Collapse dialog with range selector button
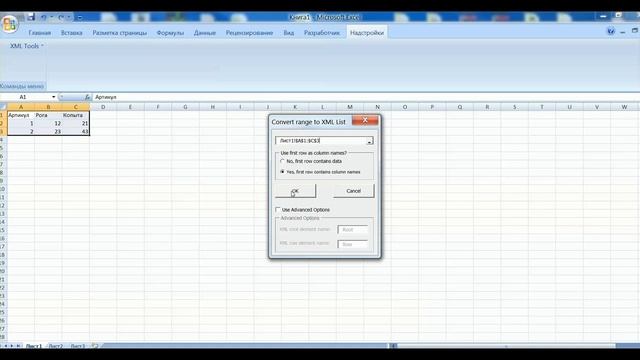Image resolution: width=640 pixels, height=360 pixels. click(369, 141)
